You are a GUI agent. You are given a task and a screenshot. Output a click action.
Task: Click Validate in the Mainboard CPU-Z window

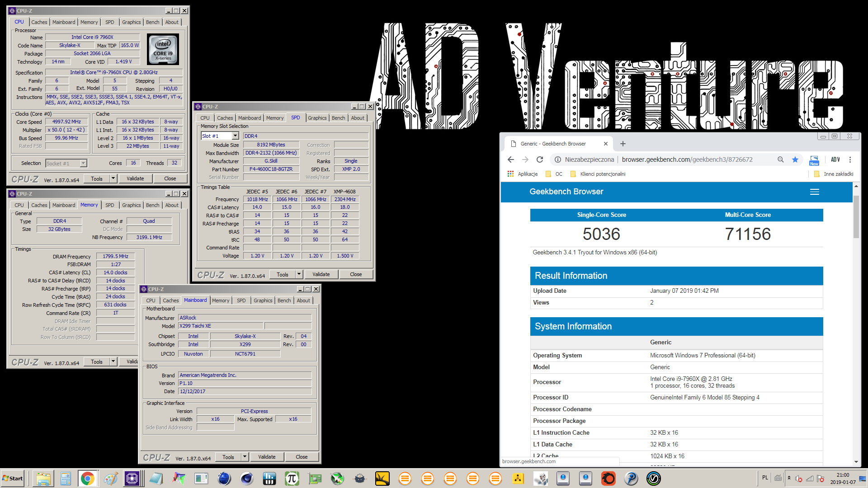tap(267, 457)
